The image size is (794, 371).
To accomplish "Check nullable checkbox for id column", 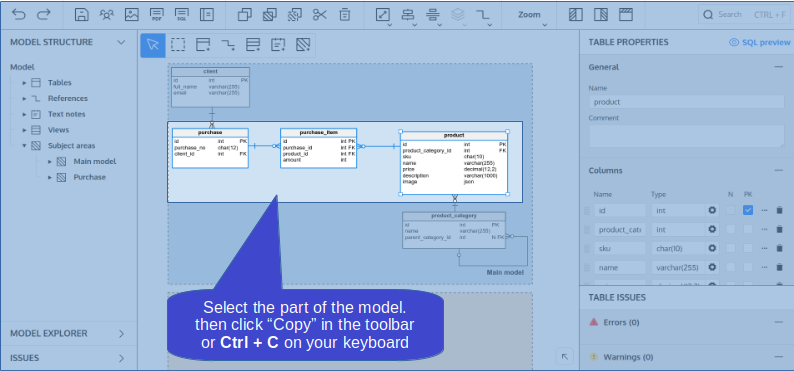I will coord(731,210).
